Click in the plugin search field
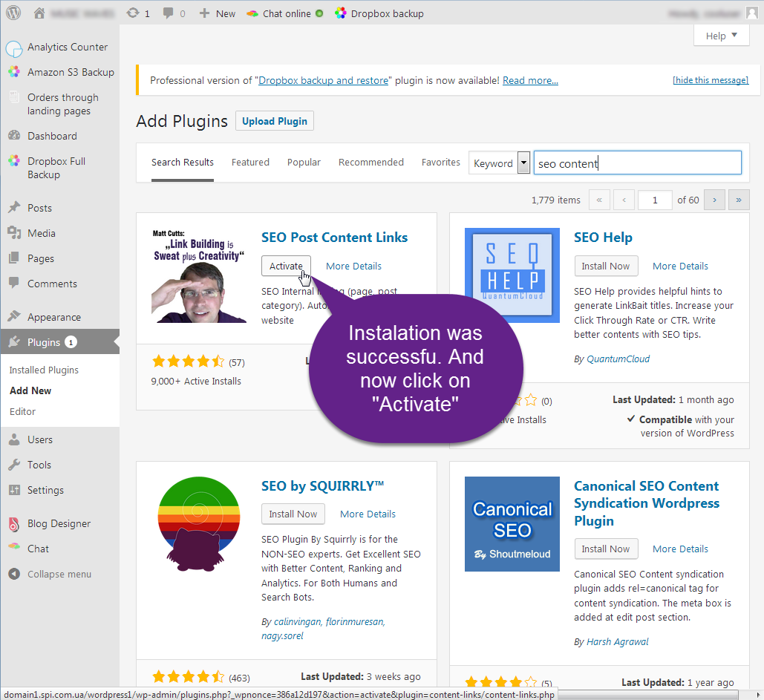The image size is (764, 700). pyautogui.click(x=637, y=163)
